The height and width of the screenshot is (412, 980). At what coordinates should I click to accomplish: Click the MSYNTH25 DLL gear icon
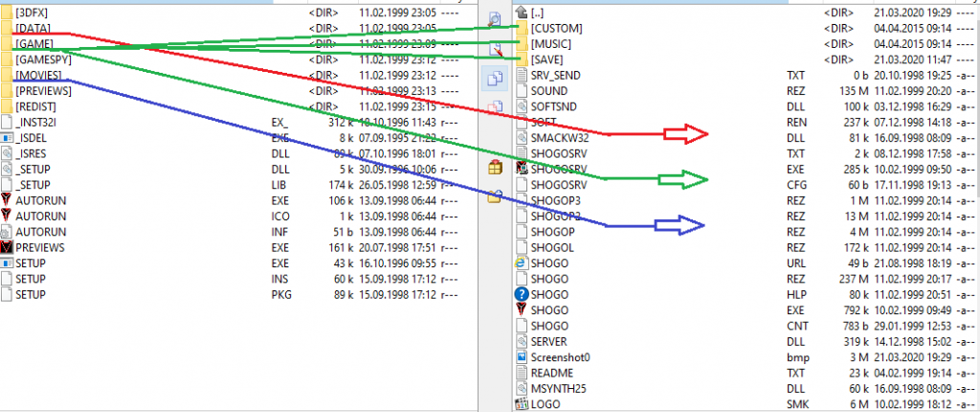(x=523, y=388)
